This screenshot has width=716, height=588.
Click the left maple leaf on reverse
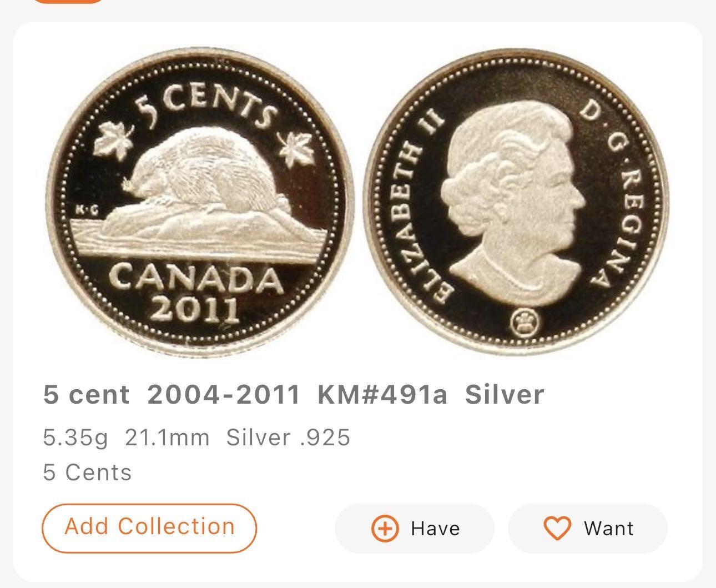(x=113, y=140)
